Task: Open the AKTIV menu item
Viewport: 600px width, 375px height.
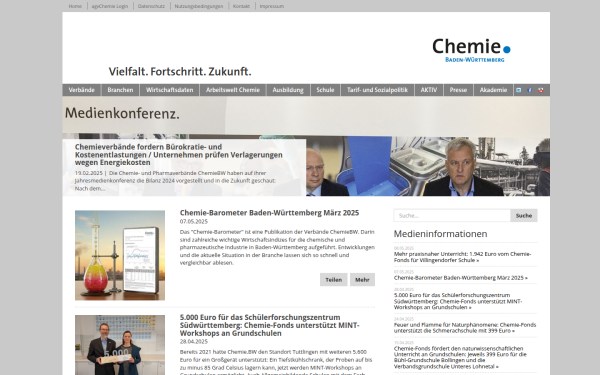Action: (x=429, y=90)
